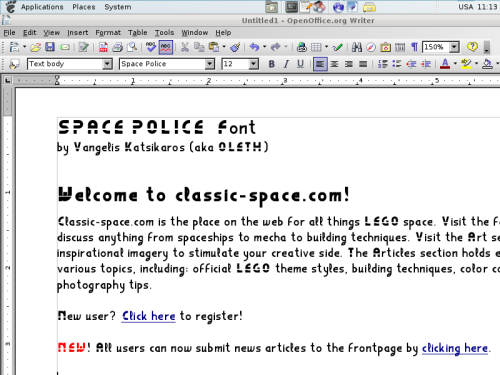Open the Gallery icon
Image resolution: width=500 pixels, height=375 pixels.
(386, 47)
